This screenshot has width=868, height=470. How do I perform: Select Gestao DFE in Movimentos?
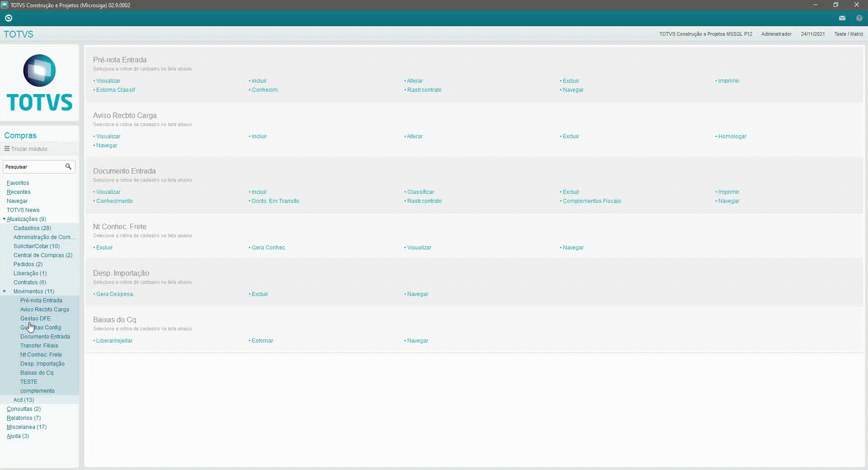pos(35,319)
